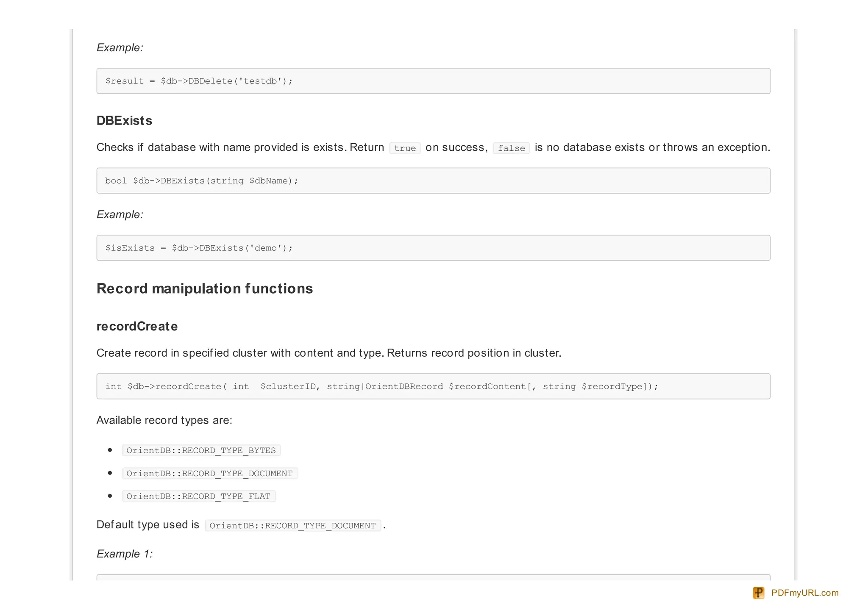Click the 'Create record in specified cluster' paragraph
The height and width of the screenshot is (613, 868).
[328, 353]
